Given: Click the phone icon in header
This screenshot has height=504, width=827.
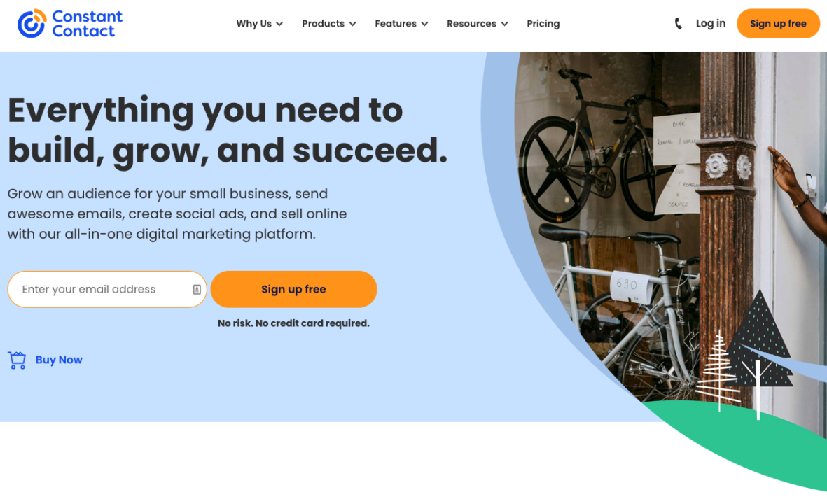Looking at the screenshot, I should pos(679,24).
